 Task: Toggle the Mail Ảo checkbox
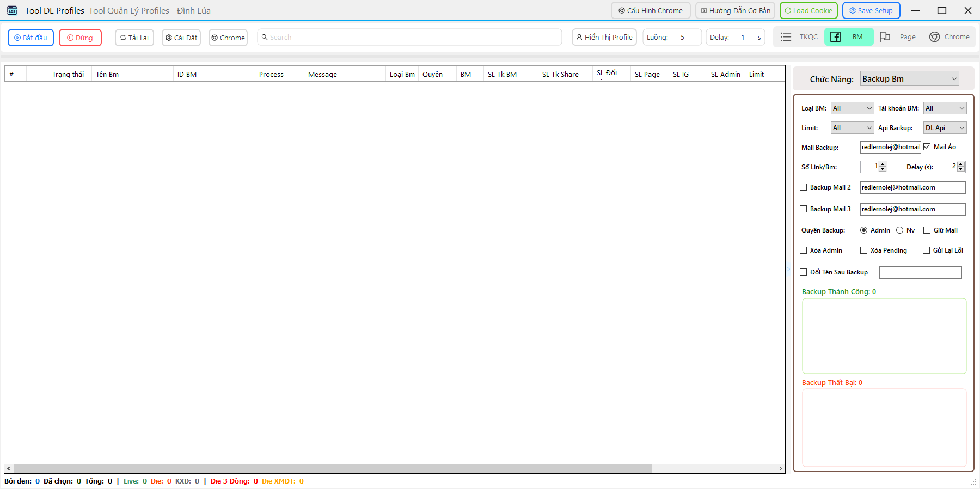click(x=927, y=147)
